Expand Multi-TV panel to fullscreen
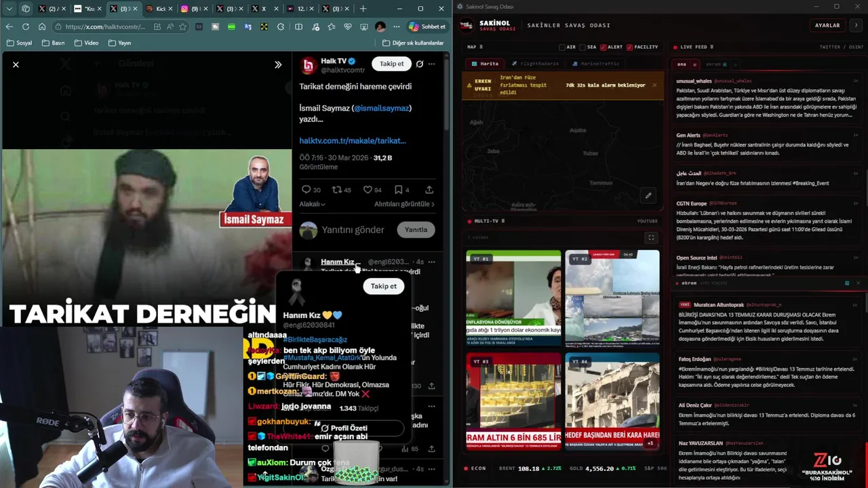This screenshot has width=868, height=488. 651,237
